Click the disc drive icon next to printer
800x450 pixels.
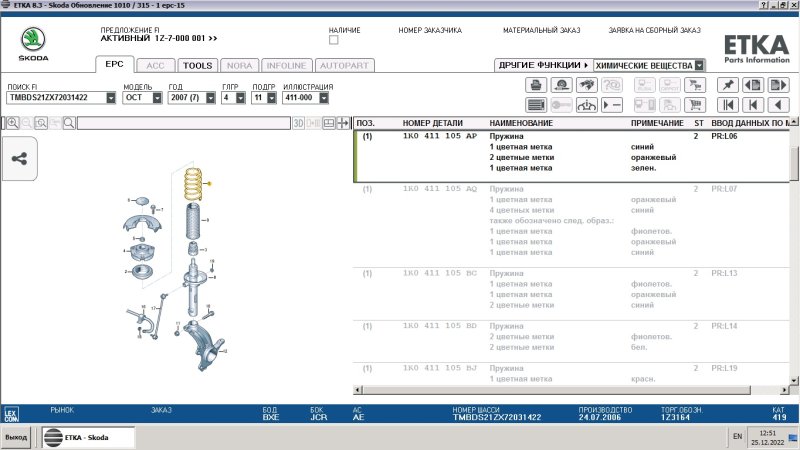561,85
